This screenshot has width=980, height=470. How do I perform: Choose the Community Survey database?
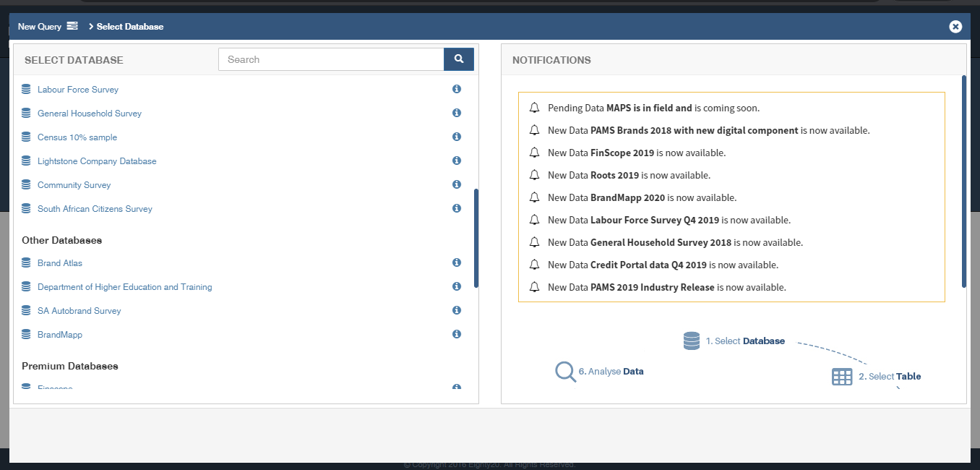74,185
